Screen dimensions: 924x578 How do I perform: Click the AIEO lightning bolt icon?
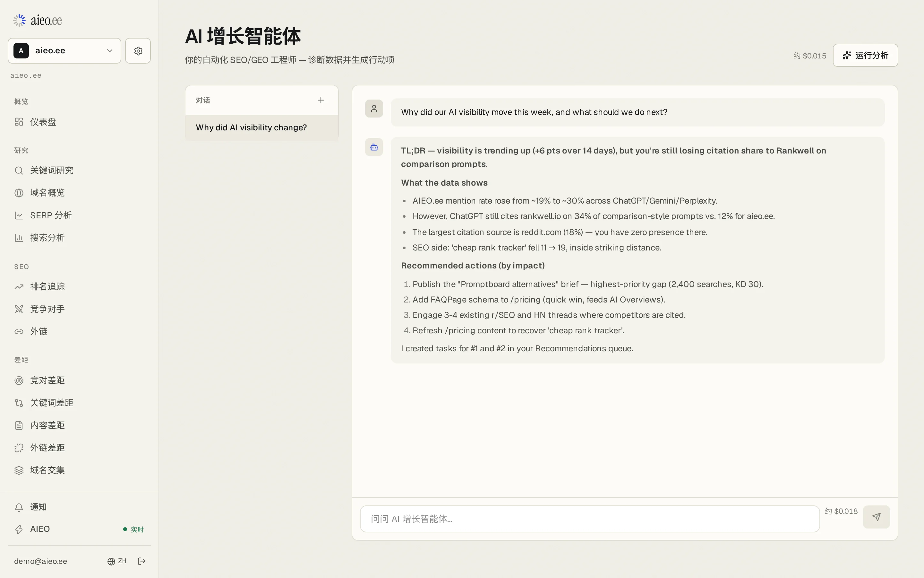pos(19,530)
